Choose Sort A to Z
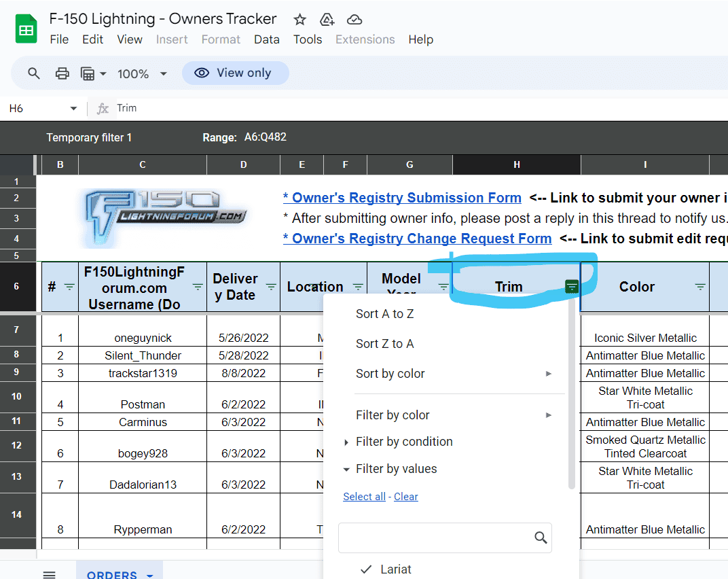The height and width of the screenshot is (579, 728). click(384, 314)
